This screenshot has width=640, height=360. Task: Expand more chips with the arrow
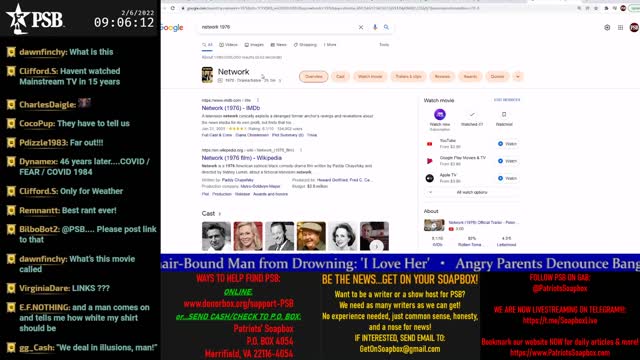click(518, 76)
